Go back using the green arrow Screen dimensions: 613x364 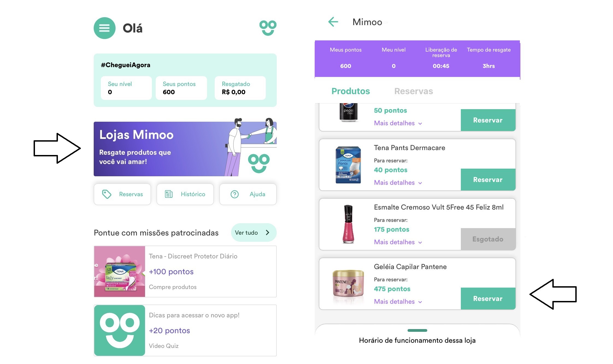[x=333, y=22]
